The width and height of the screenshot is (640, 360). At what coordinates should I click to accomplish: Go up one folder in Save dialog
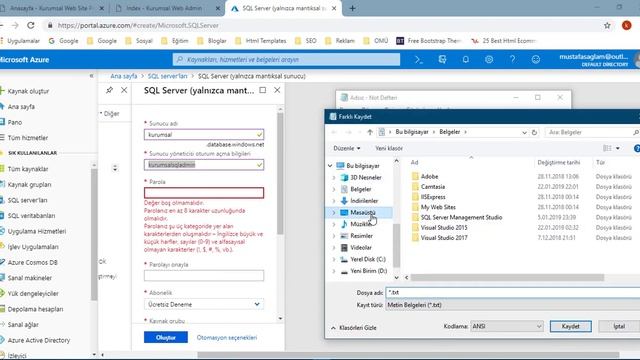[370, 132]
